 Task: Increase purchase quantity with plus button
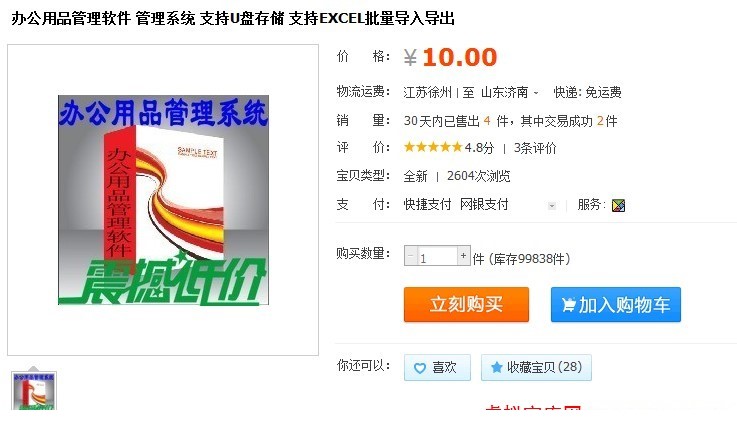point(463,255)
